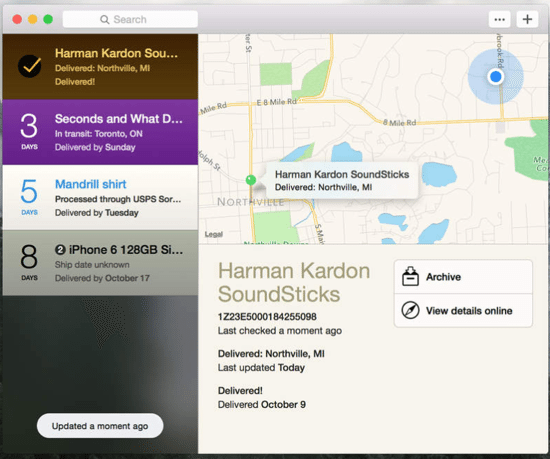Click the Harman Kardon SoundSticks title
The height and width of the screenshot is (459, 550).
[x=294, y=282]
